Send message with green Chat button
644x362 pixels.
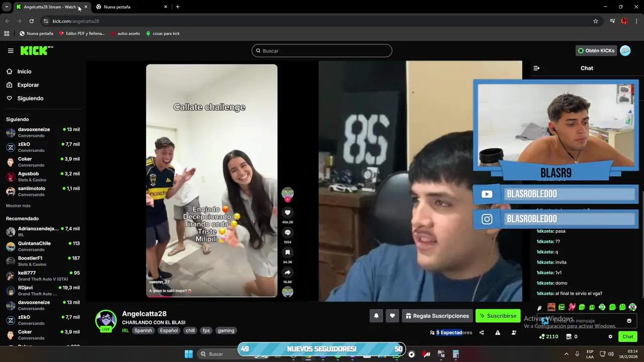(627, 336)
